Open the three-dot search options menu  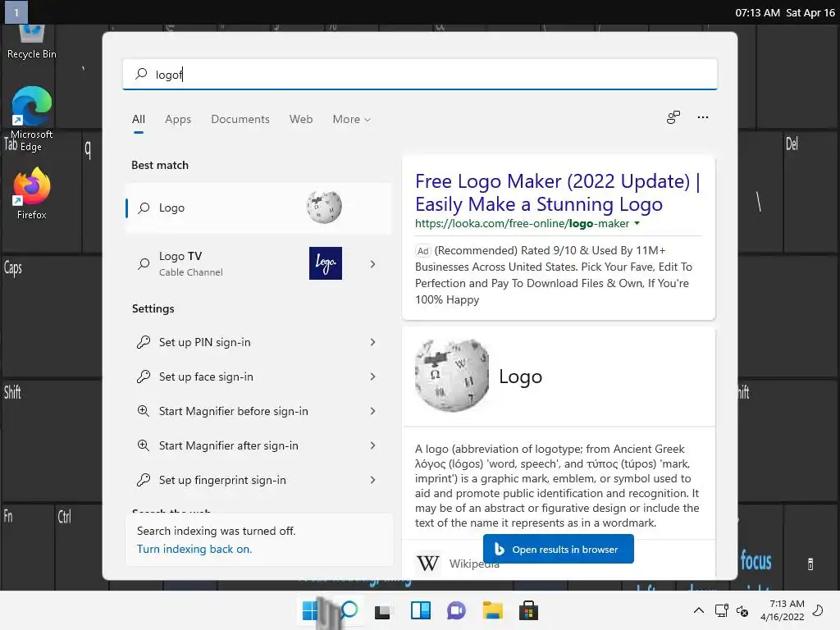(x=703, y=117)
